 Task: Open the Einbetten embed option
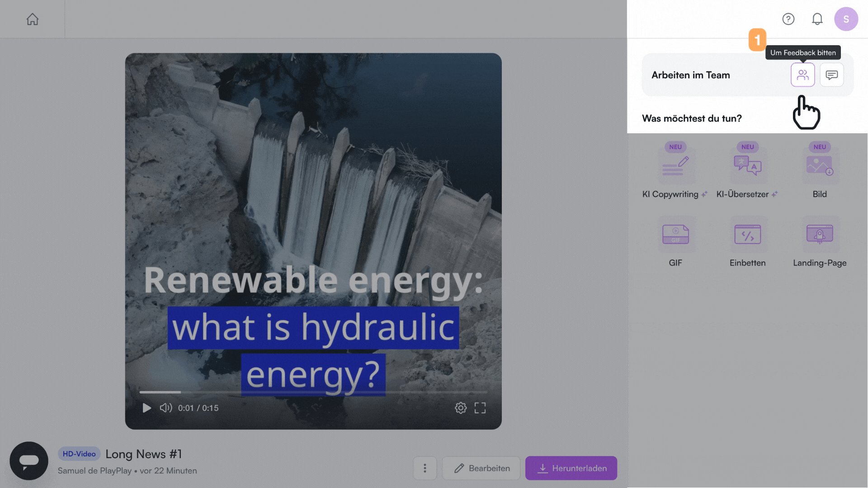tap(747, 235)
